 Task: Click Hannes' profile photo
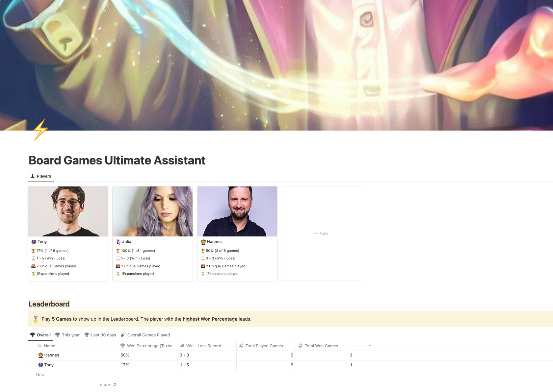point(237,211)
